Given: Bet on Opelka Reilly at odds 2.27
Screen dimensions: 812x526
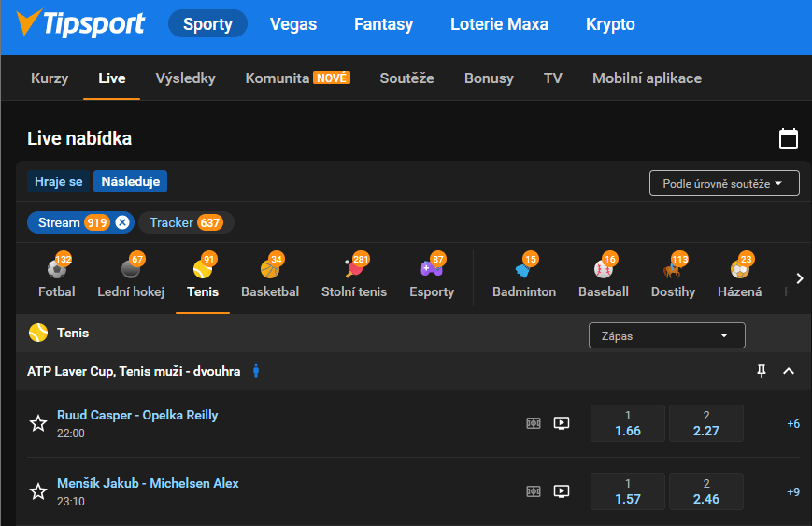Looking at the screenshot, I should (x=706, y=423).
